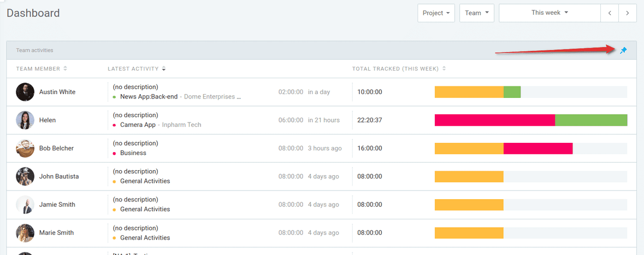
Task: Click the Camera App project entry
Action: pyautogui.click(x=138, y=125)
